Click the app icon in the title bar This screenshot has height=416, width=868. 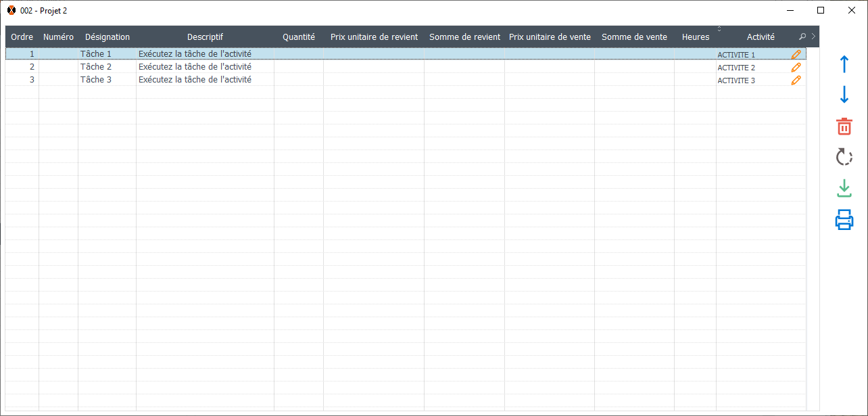(x=11, y=10)
